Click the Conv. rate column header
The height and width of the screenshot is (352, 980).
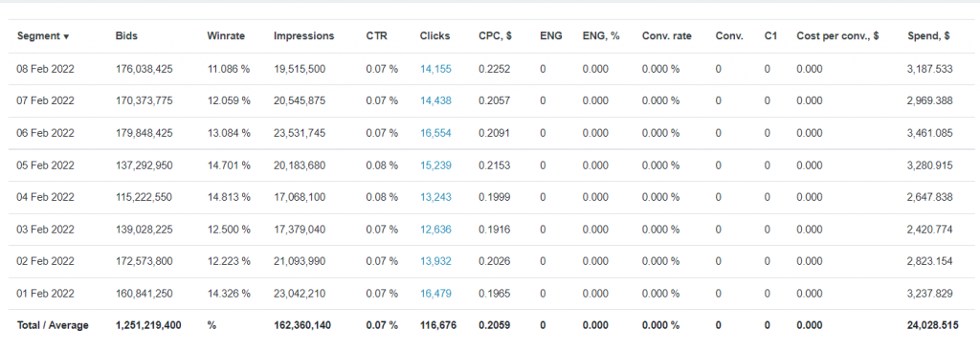[x=666, y=36]
